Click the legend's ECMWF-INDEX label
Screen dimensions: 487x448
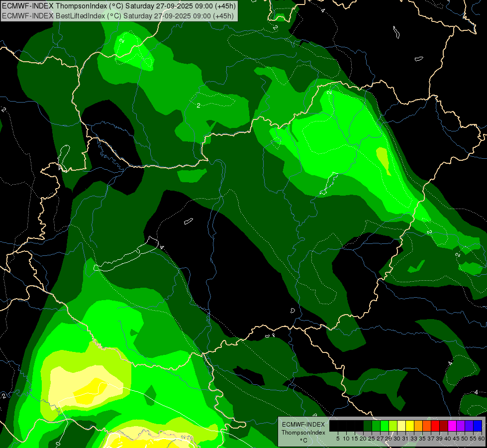click(303, 425)
